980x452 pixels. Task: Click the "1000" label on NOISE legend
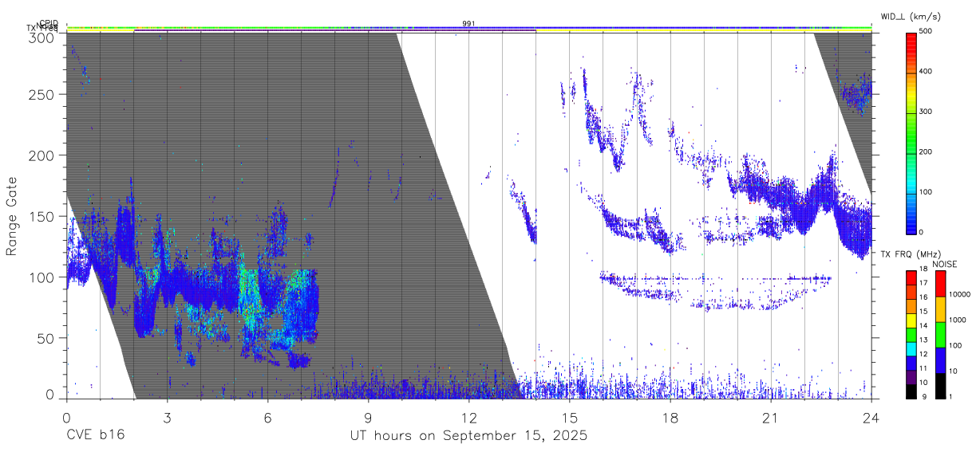point(958,320)
